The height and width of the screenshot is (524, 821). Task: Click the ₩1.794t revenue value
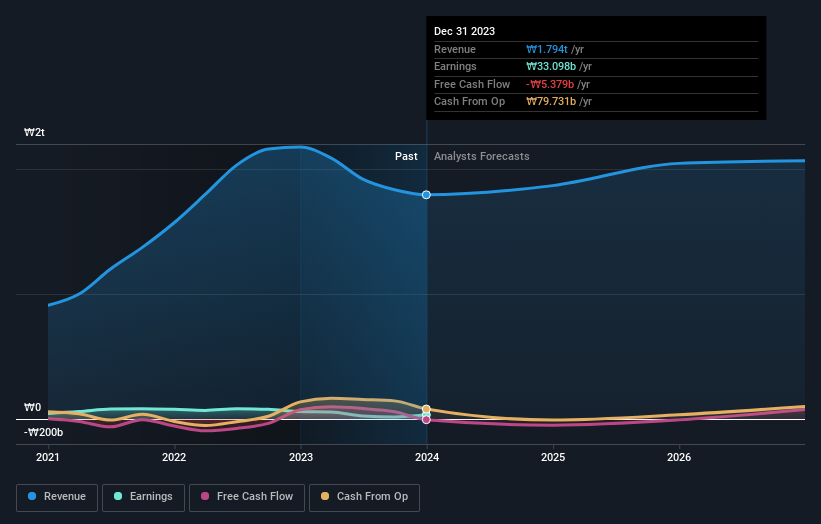(x=547, y=49)
